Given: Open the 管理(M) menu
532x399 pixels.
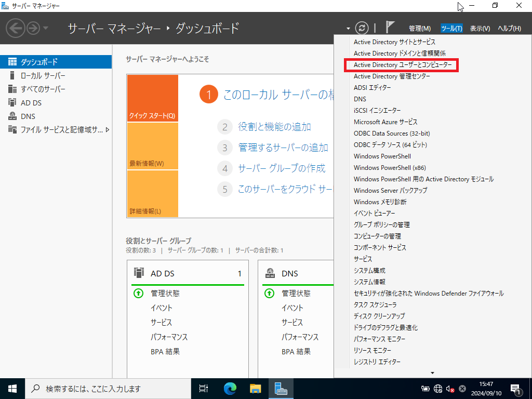Looking at the screenshot, I should tap(420, 29).
